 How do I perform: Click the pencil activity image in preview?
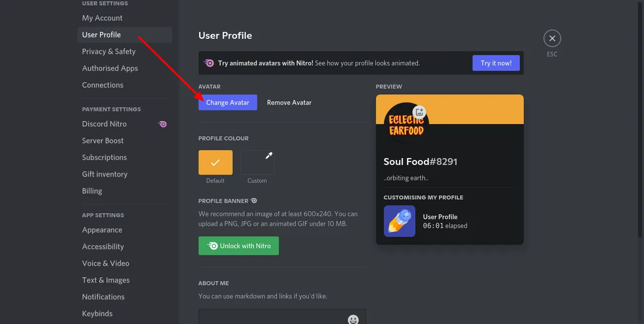point(399,221)
